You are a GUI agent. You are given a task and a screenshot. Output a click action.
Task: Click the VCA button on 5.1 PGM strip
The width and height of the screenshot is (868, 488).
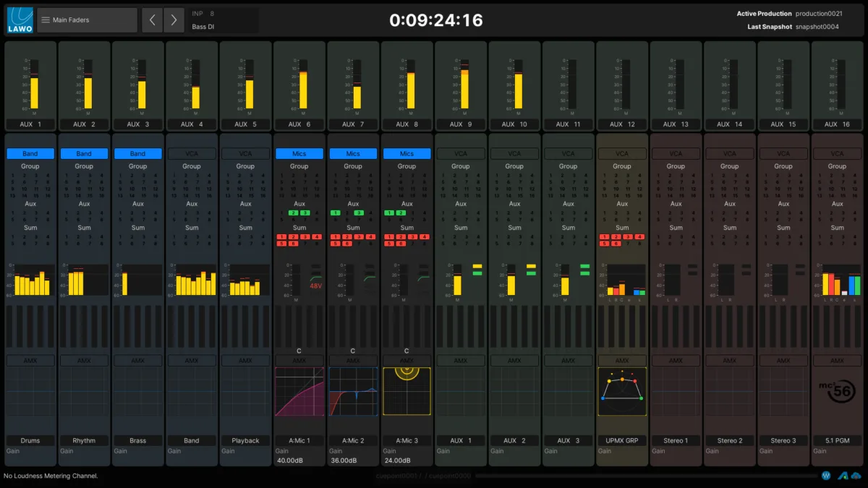837,154
